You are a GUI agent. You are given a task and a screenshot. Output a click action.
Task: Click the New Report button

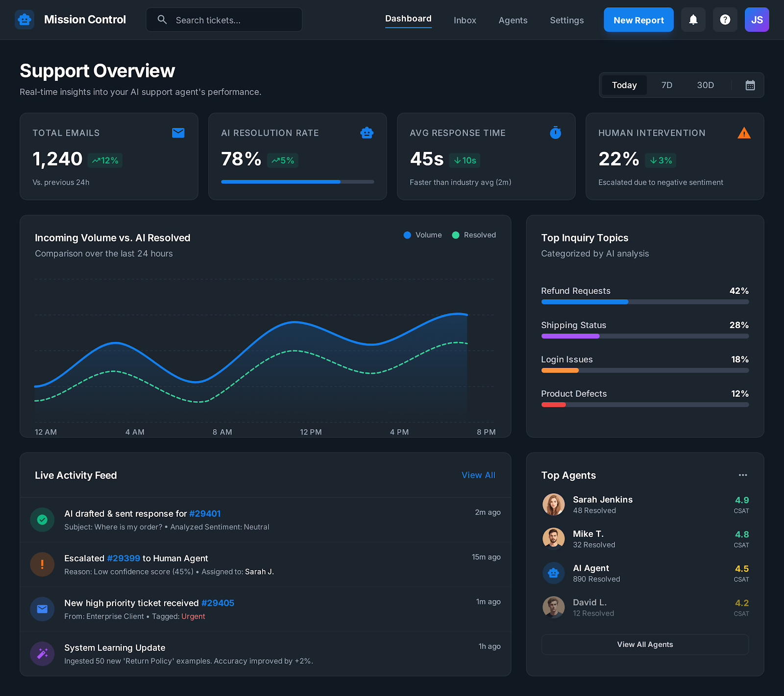(638, 20)
